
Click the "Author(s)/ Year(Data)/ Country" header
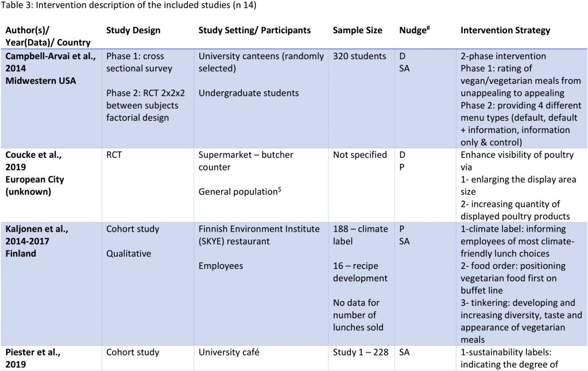coord(48,36)
